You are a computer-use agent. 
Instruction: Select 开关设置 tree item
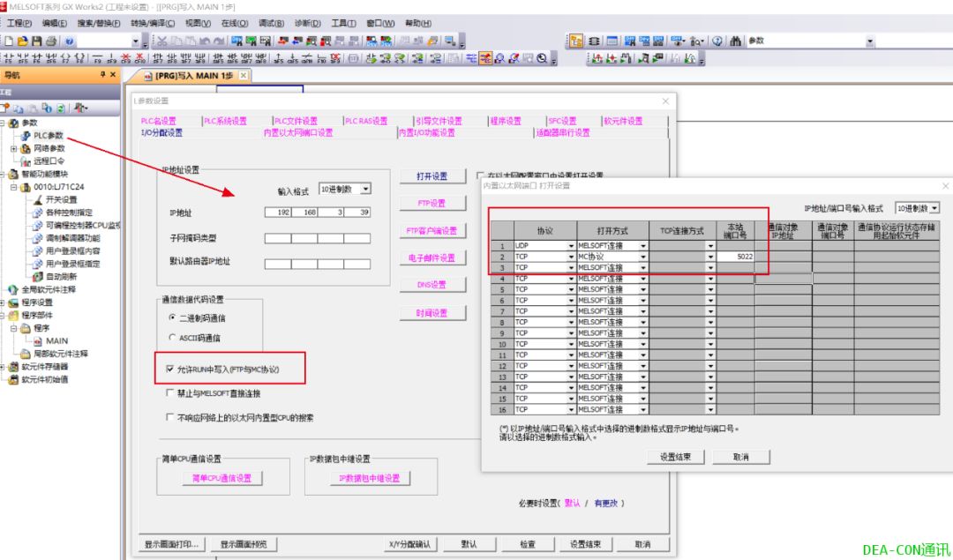pos(62,200)
